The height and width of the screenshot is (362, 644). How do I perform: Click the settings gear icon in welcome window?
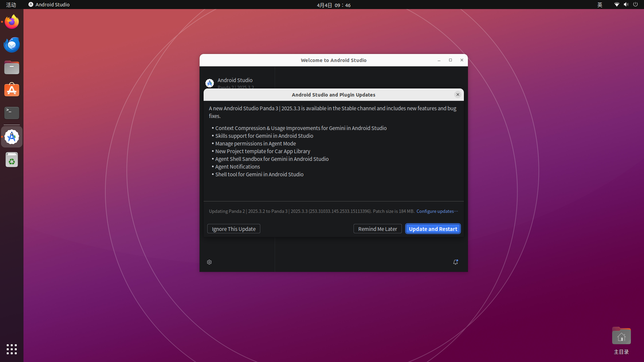pos(209,262)
